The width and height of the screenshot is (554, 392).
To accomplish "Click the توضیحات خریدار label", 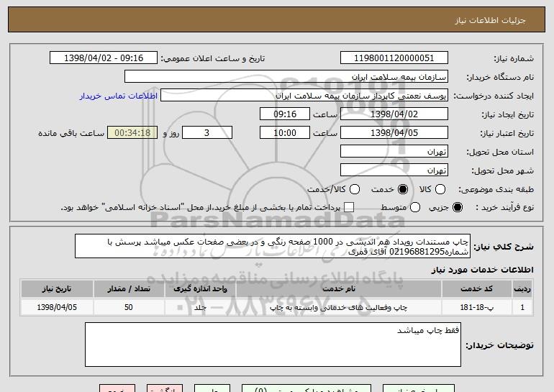I will coord(499,345).
